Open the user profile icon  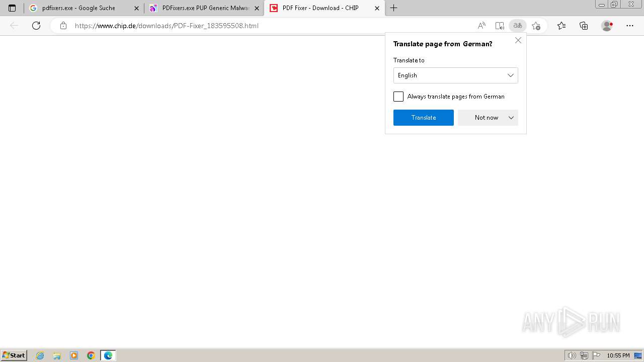click(607, 26)
